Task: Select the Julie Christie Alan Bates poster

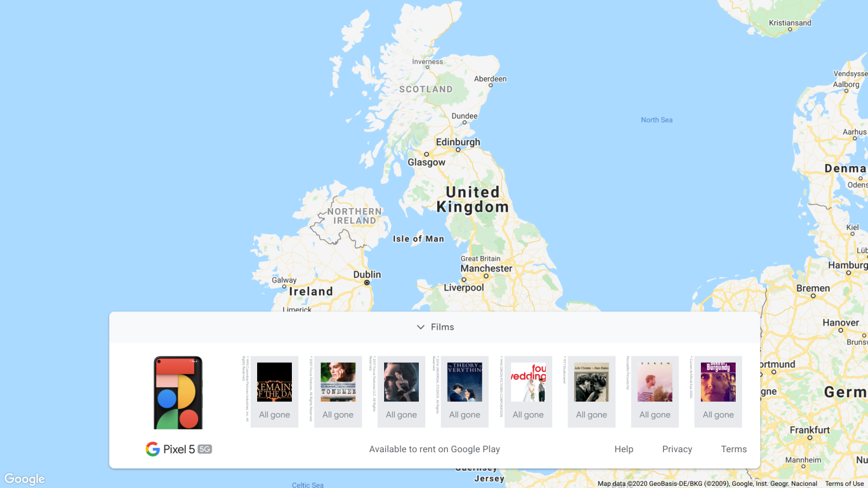Action: tap(592, 382)
